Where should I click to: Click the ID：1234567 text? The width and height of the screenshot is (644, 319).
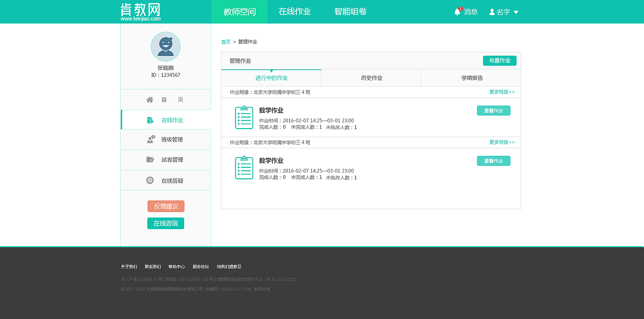(166, 75)
